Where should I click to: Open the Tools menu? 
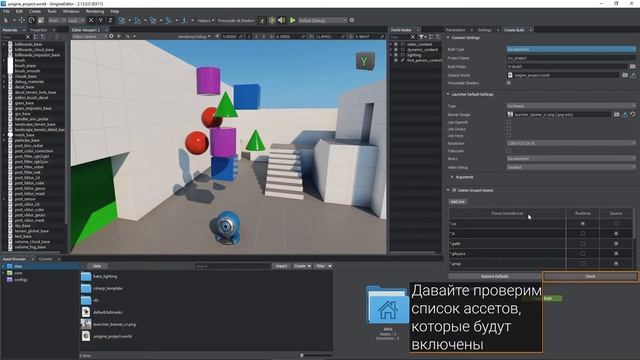tap(52, 11)
